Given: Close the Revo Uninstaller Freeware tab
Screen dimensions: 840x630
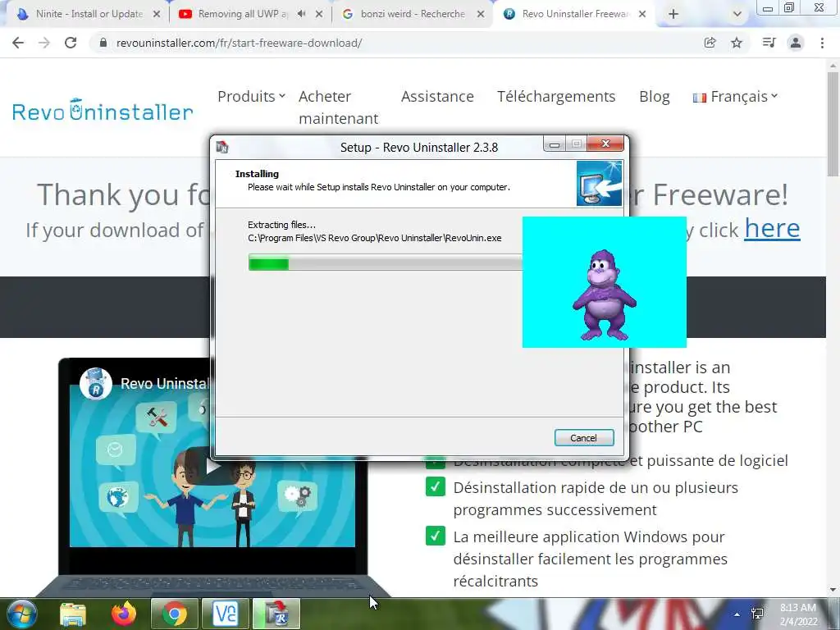Looking at the screenshot, I should click(642, 15).
